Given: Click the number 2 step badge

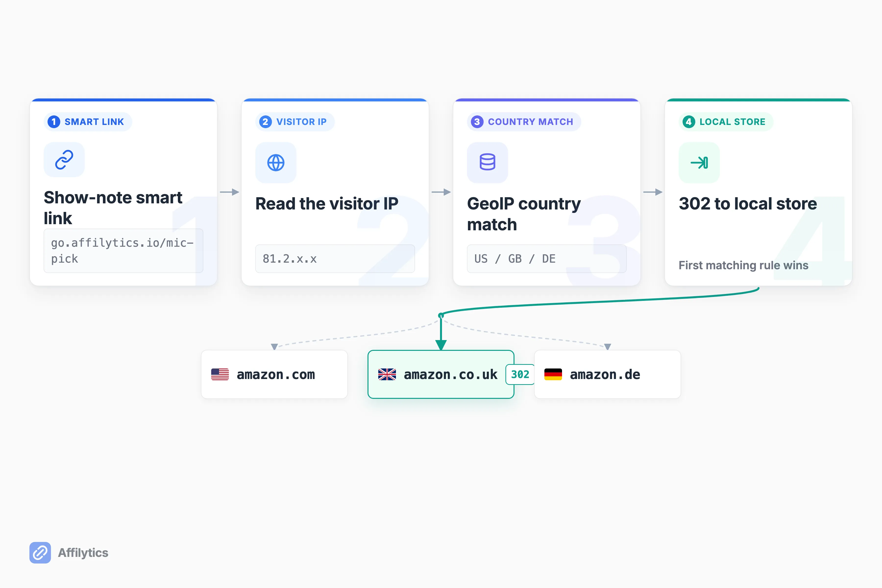Looking at the screenshot, I should pyautogui.click(x=266, y=122).
